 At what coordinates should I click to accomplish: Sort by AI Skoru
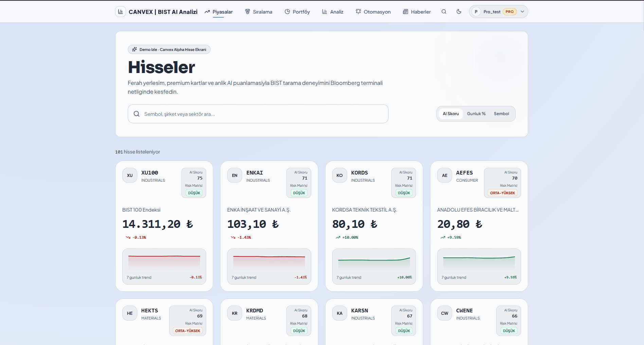point(451,114)
